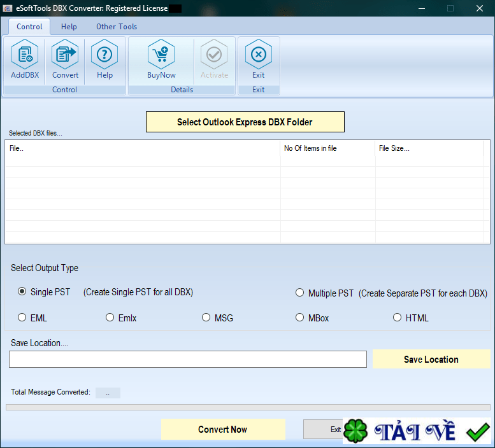Select HTML output option
Image resolution: width=495 pixels, height=448 pixels.
pyautogui.click(x=397, y=318)
